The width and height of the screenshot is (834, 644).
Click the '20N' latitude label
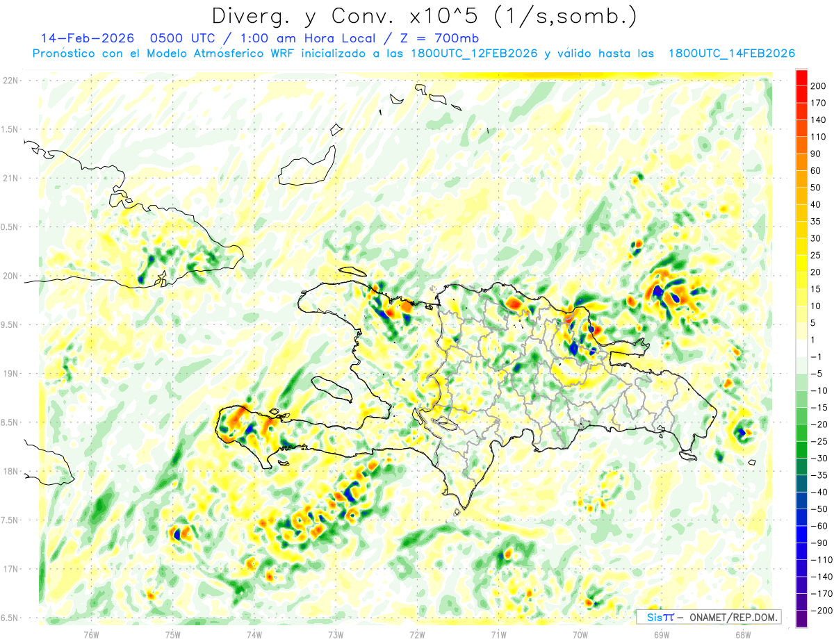[10, 276]
